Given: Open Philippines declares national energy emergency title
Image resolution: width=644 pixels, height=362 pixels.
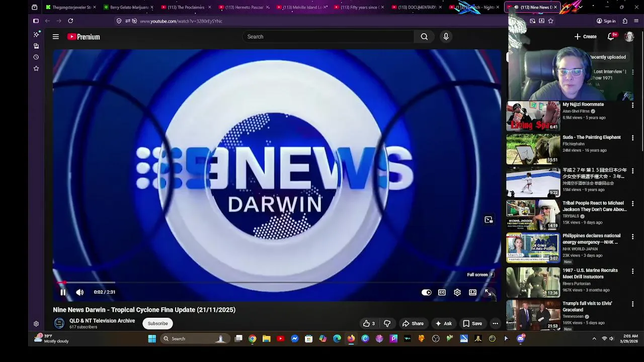Looking at the screenshot, I should coord(592,239).
